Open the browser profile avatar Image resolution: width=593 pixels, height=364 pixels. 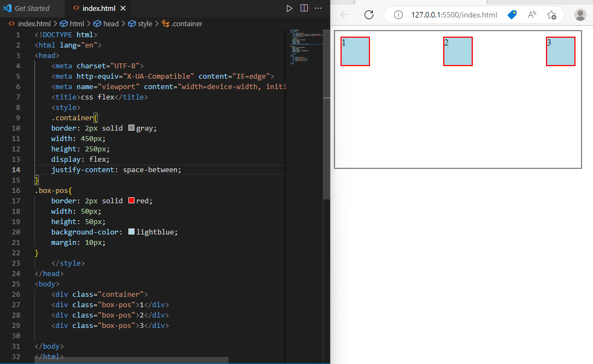pyautogui.click(x=580, y=15)
